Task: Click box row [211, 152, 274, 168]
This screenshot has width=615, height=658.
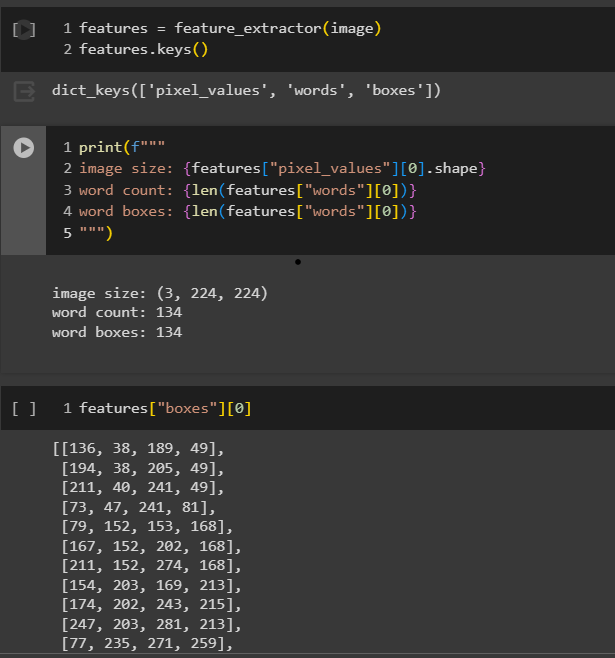Action: pos(151,566)
